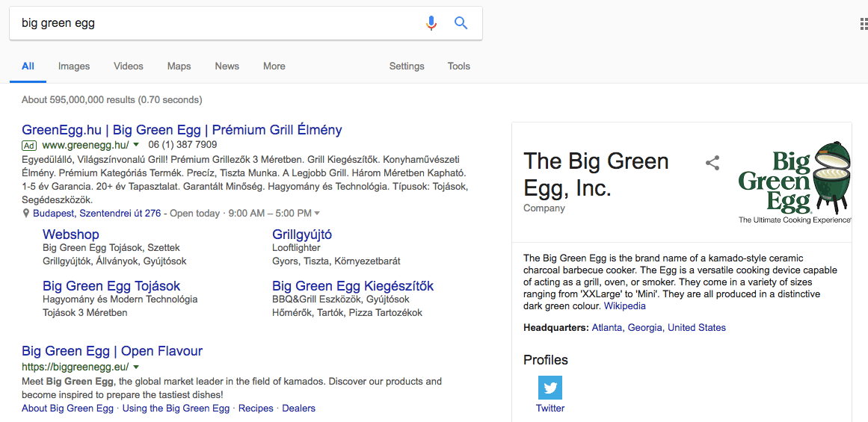Click the 'Headquarters:' label

pos(556,328)
